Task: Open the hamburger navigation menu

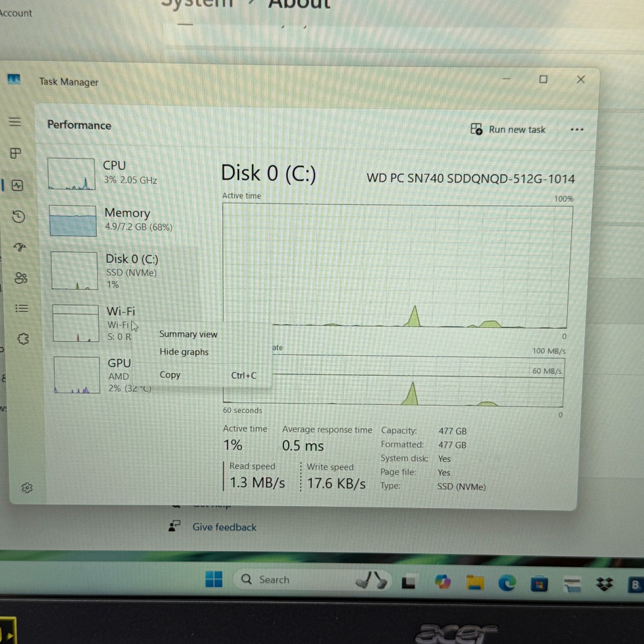Action: tap(15, 122)
